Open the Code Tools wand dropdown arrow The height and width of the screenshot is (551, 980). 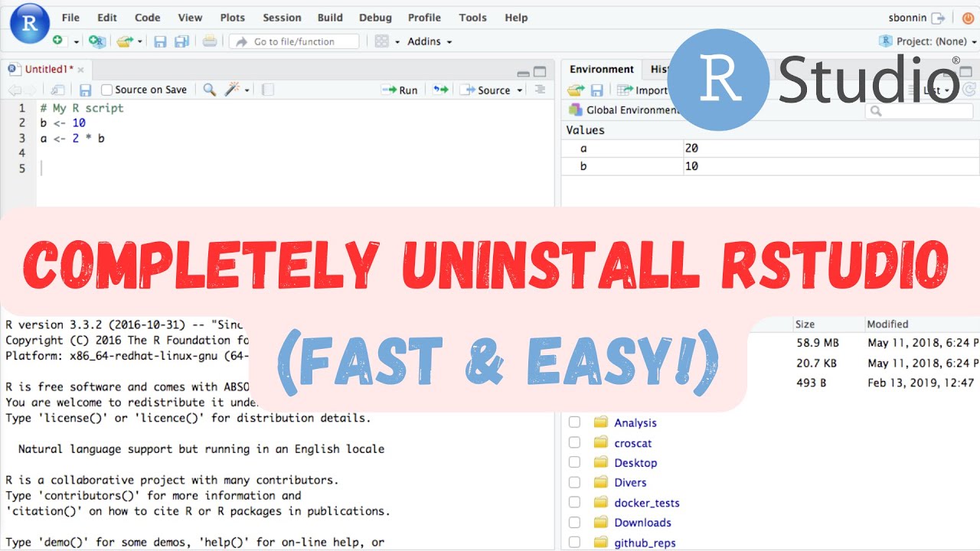pos(247,90)
